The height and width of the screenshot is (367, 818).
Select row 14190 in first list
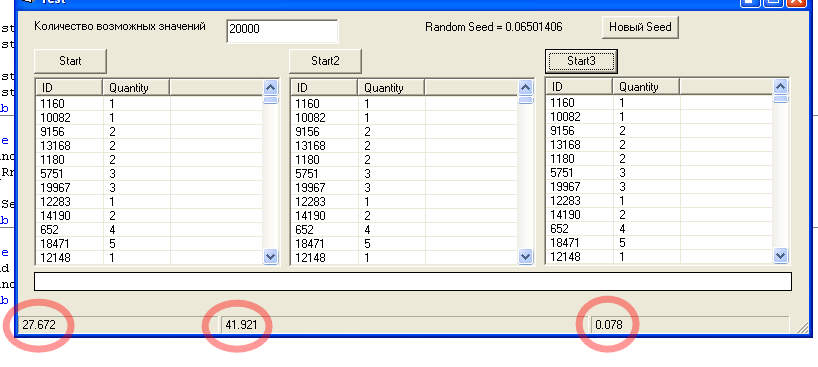point(149,216)
